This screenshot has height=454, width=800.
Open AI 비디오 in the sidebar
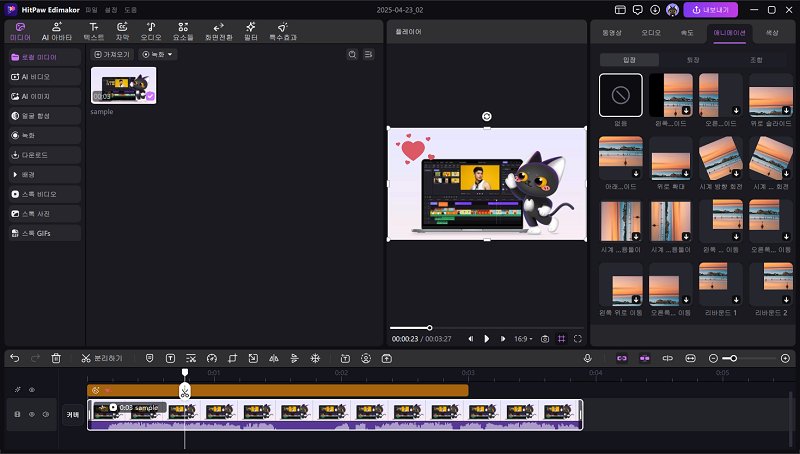pyautogui.click(x=44, y=77)
